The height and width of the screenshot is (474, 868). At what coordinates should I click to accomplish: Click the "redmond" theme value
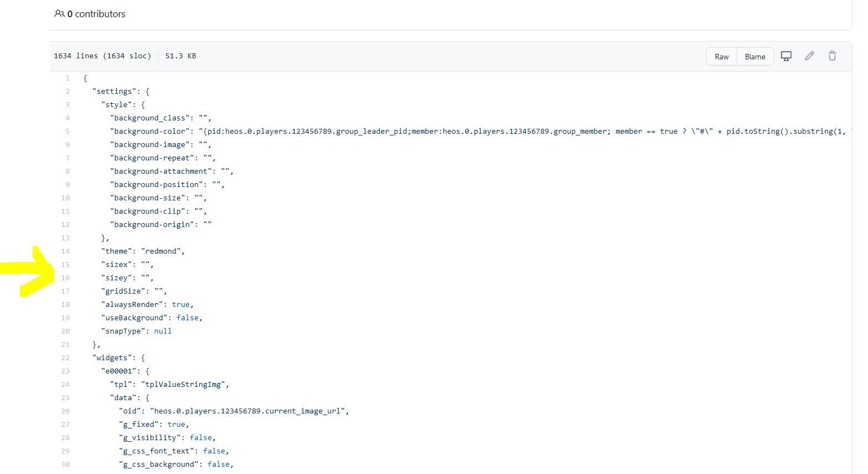click(161, 251)
